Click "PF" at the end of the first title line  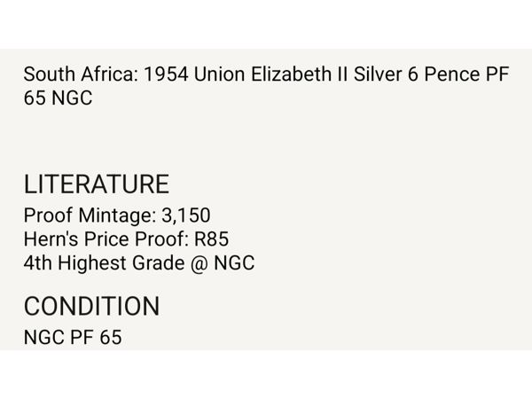point(496,74)
